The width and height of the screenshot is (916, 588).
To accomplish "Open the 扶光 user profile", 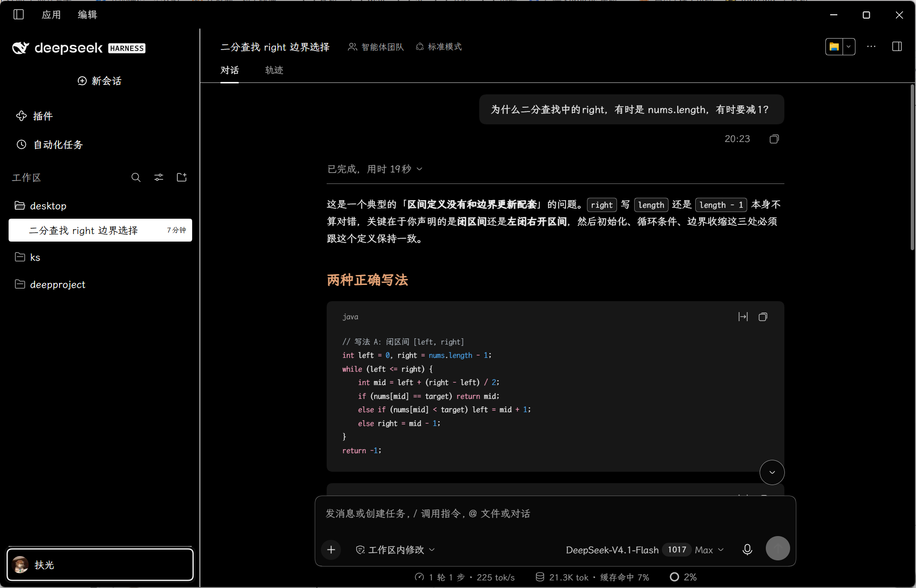I will (x=100, y=565).
